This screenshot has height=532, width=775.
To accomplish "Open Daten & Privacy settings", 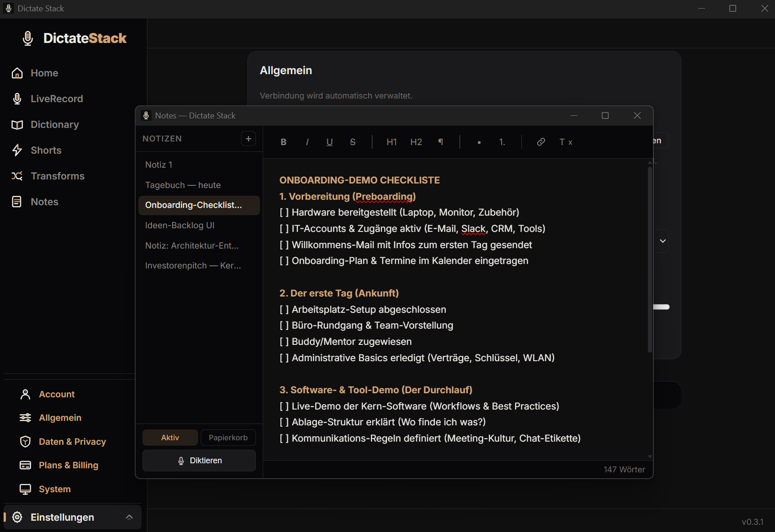I will (x=72, y=442).
